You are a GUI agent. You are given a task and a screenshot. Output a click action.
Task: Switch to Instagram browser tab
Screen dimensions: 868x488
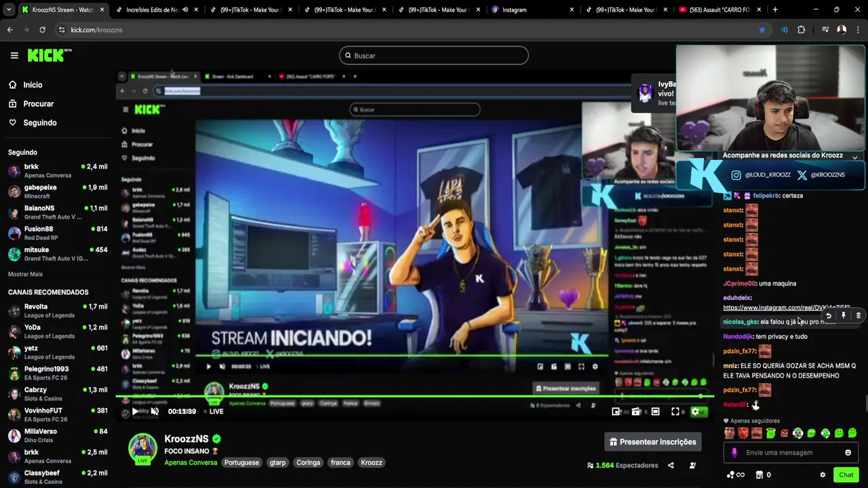coord(532,9)
